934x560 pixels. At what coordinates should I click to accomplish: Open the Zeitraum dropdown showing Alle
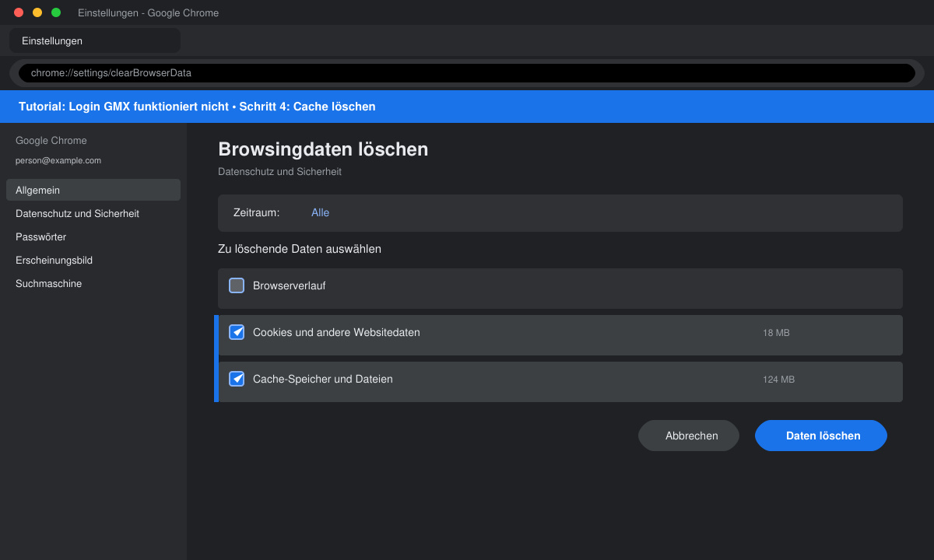(560, 213)
